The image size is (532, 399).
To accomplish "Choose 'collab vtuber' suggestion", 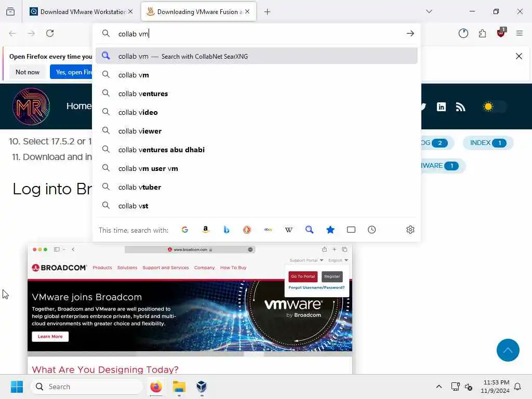I will (x=257, y=187).
